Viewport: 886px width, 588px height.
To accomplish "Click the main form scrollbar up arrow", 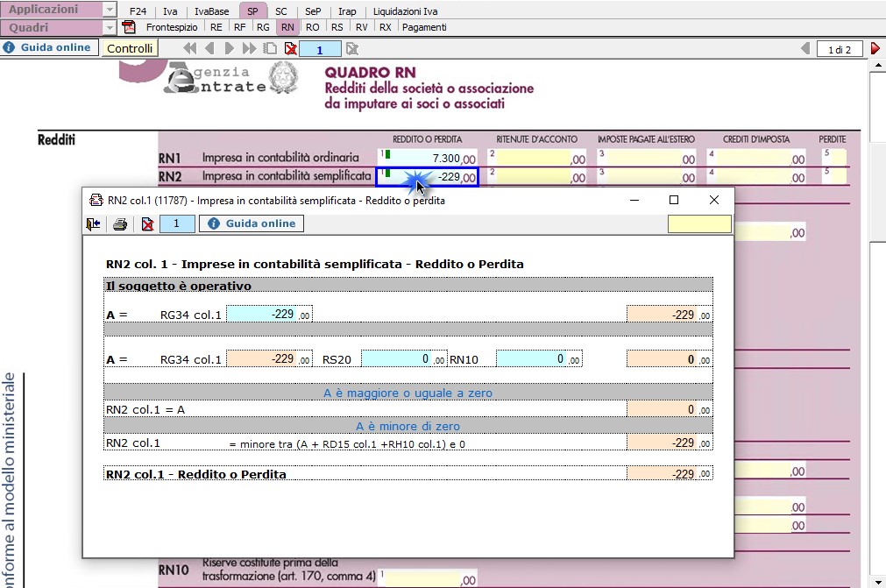I will point(878,65).
